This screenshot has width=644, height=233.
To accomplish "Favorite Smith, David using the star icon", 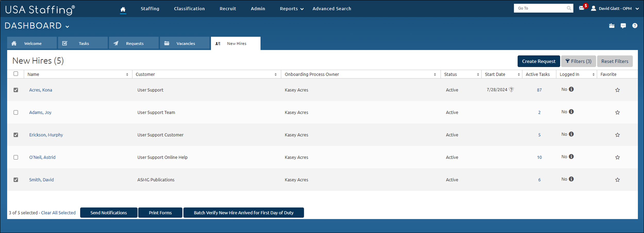I will click(617, 180).
